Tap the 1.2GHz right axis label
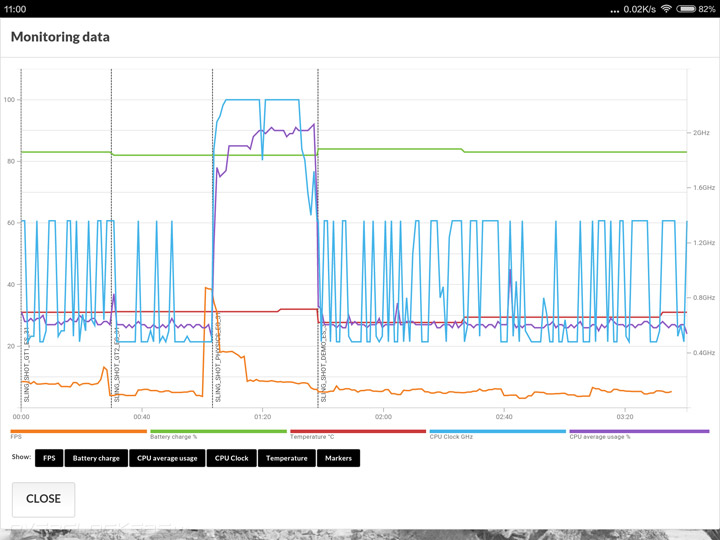The image size is (720, 540). click(x=703, y=243)
